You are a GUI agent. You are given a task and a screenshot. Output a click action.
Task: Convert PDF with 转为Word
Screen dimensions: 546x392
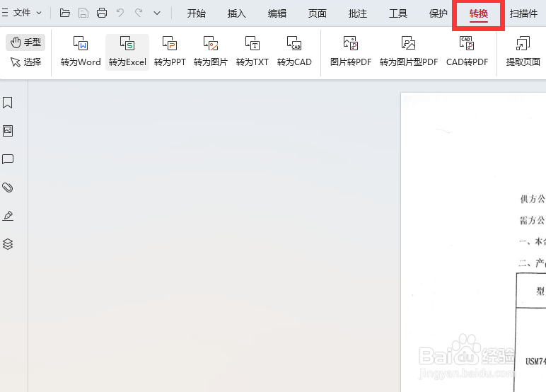pos(81,52)
